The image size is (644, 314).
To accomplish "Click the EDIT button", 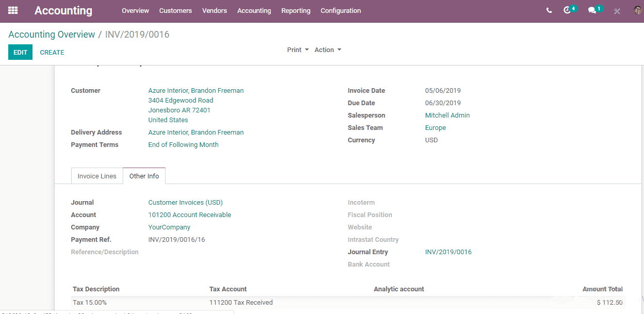I will [20, 52].
